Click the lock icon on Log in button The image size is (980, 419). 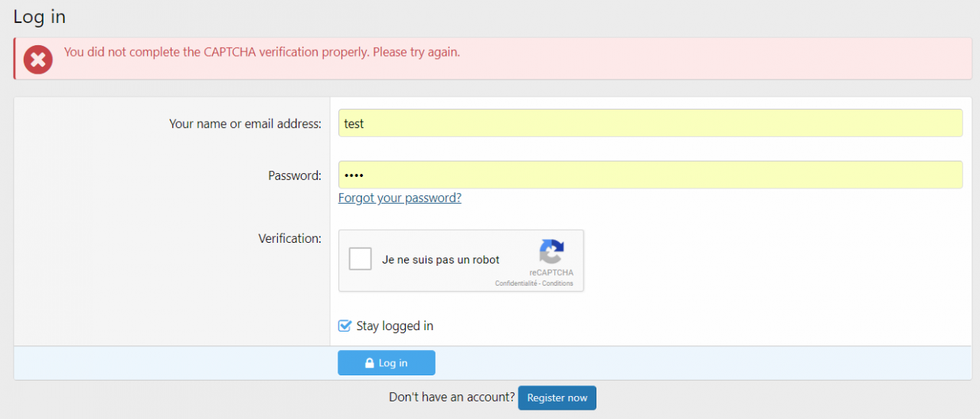click(369, 363)
